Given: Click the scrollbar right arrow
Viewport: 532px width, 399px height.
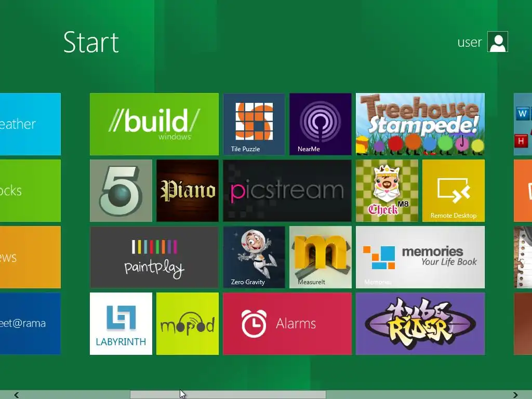Looking at the screenshot, I should 515,395.
